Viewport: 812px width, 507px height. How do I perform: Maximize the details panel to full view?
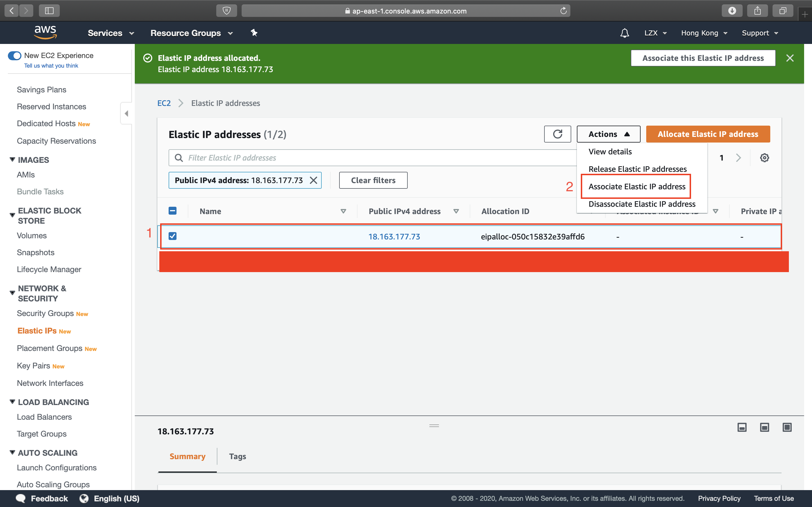[787, 427]
